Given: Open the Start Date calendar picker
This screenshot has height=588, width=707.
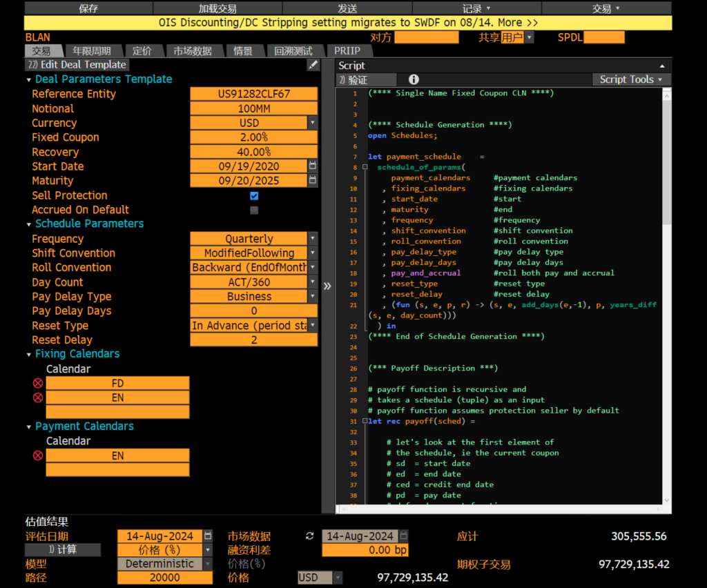Looking at the screenshot, I should [313, 166].
